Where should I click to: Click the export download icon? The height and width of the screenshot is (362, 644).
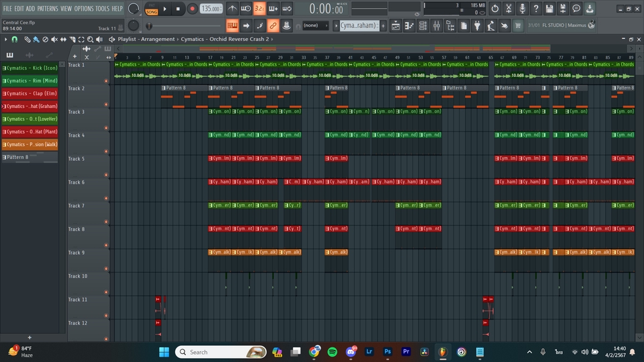click(590, 8)
